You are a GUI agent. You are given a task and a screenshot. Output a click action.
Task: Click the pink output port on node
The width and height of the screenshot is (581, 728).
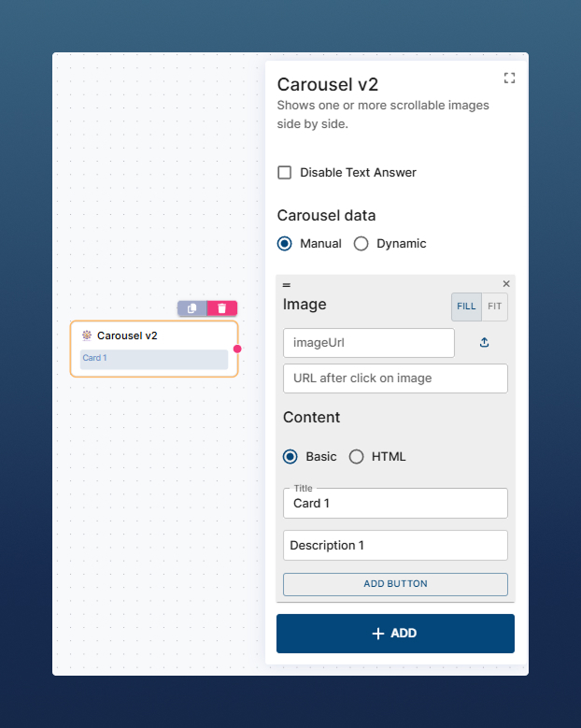click(237, 349)
